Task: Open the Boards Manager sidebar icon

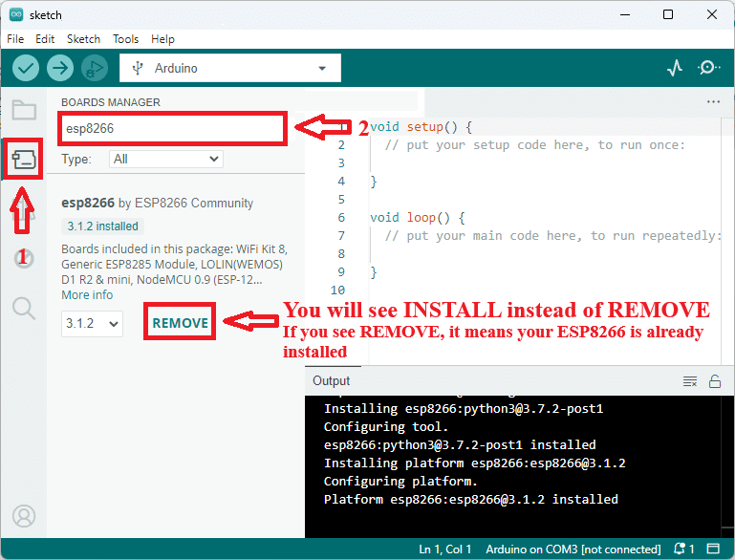Action: 24,160
